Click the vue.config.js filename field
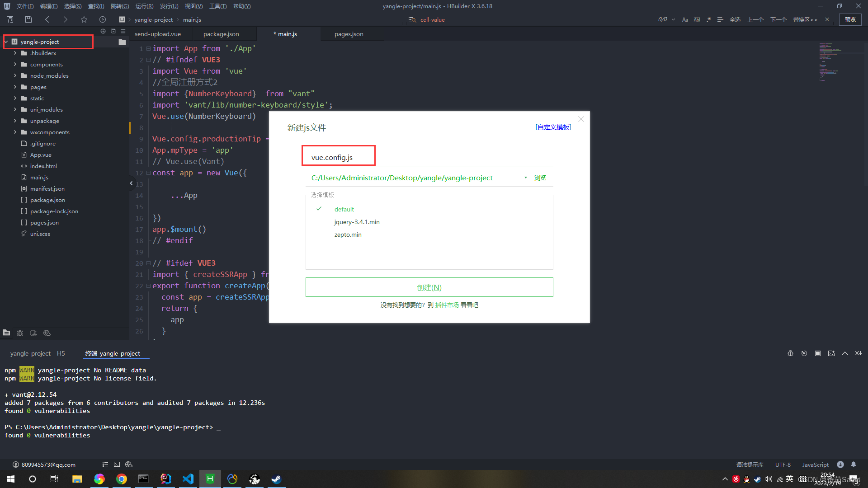Viewport: 868px width, 488px height. [x=429, y=157]
